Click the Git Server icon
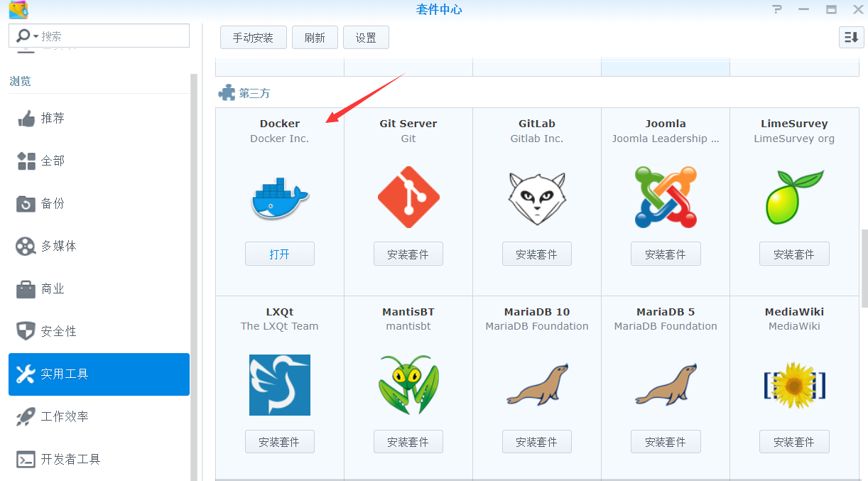Viewport: 868px width, 481px height. click(408, 197)
